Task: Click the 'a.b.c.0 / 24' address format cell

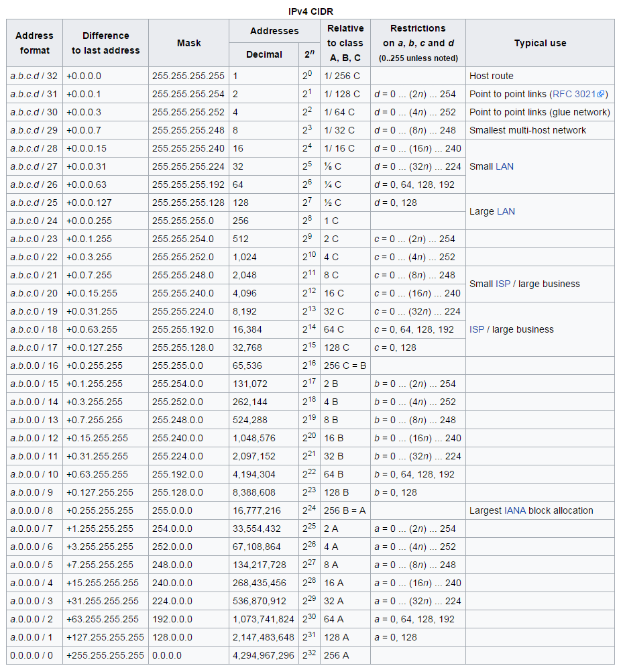Action: [34, 221]
